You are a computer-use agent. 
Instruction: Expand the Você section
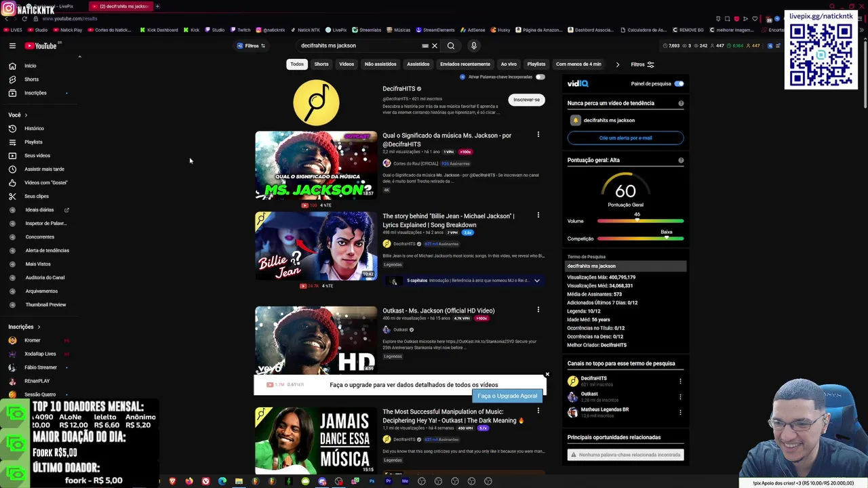coord(18,115)
